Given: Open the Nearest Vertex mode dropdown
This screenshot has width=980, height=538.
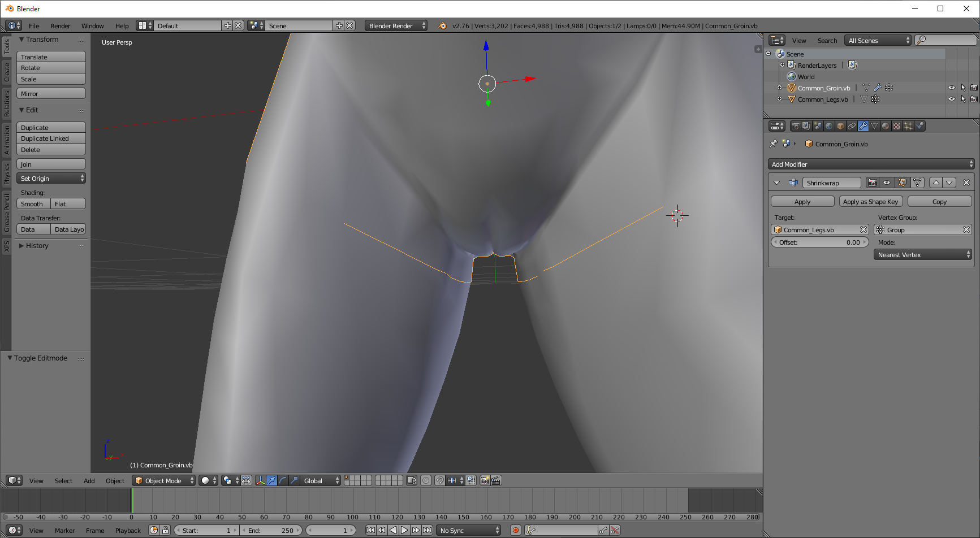Looking at the screenshot, I should click(922, 254).
